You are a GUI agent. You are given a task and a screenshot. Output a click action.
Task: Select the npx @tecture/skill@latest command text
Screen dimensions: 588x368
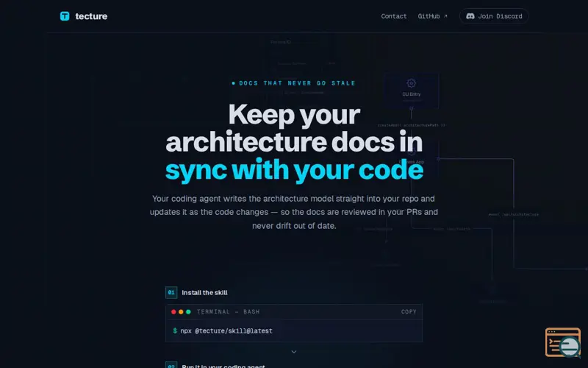point(226,330)
